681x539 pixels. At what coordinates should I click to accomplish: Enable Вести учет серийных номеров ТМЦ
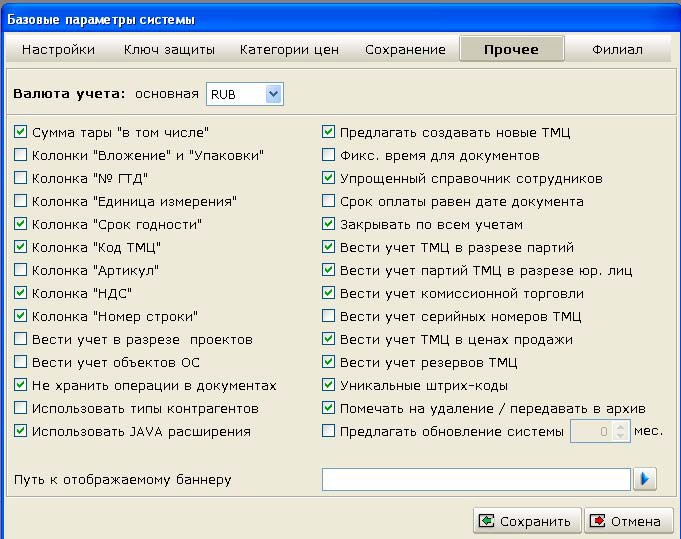click(x=328, y=316)
